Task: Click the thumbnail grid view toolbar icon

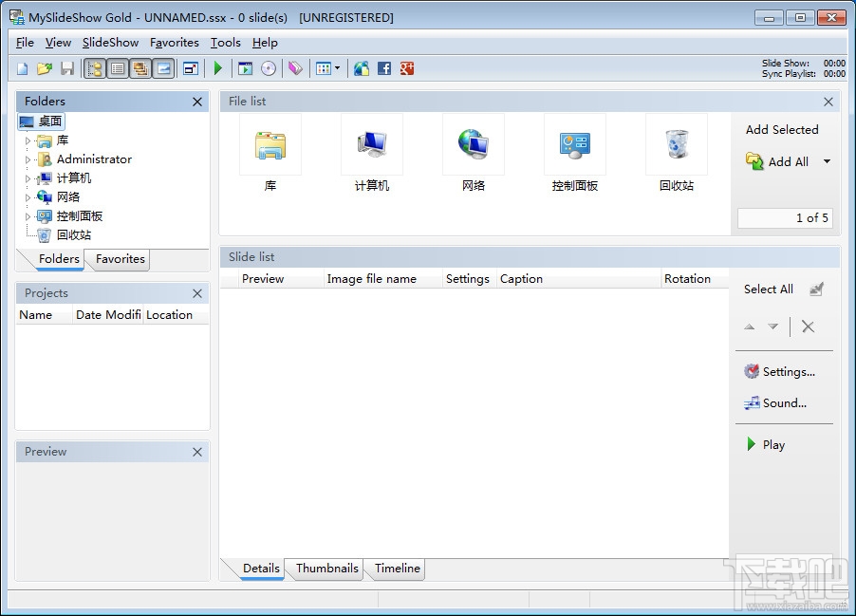Action: [324, 68]
